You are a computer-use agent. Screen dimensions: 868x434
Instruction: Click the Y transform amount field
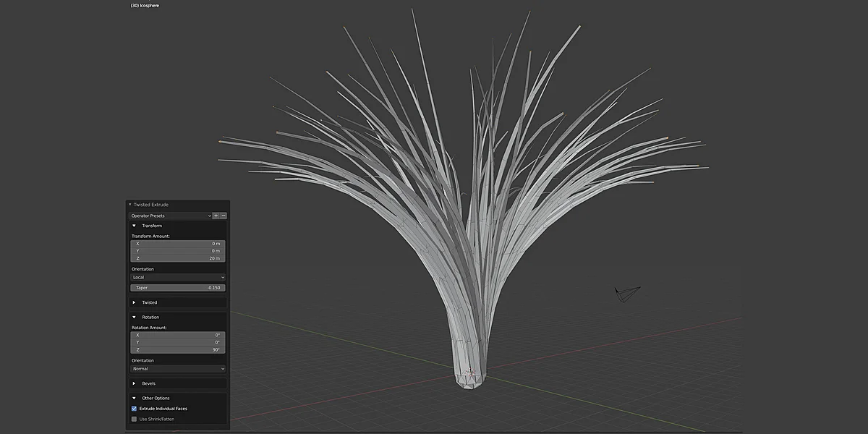pyautogui.click(x=177, y=251)
